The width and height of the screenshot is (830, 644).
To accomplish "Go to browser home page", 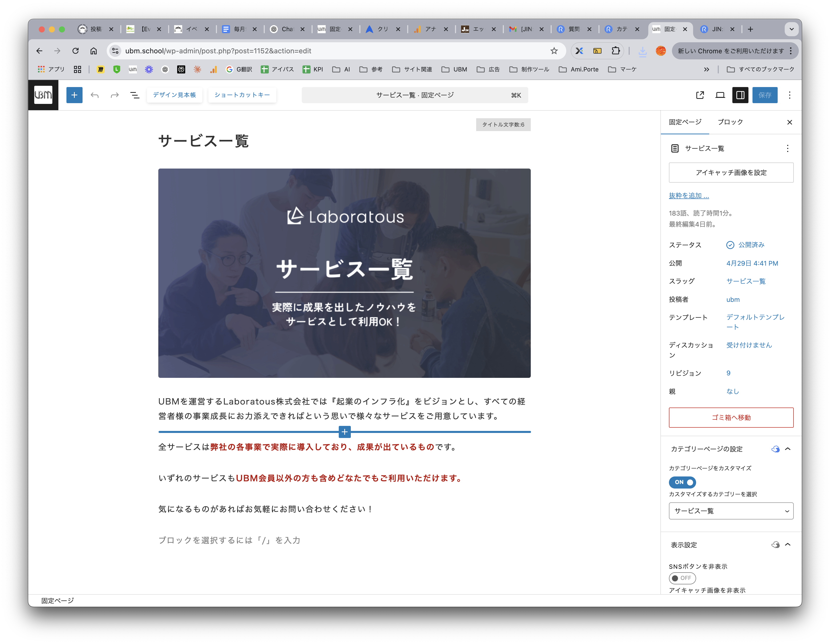I will (93, 51).
